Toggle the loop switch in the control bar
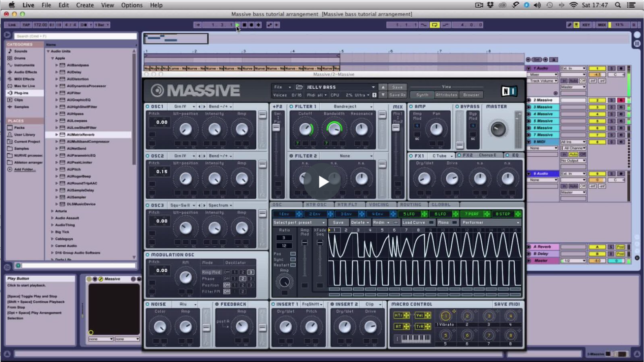 pyautogui.click(x=434, y=25)
